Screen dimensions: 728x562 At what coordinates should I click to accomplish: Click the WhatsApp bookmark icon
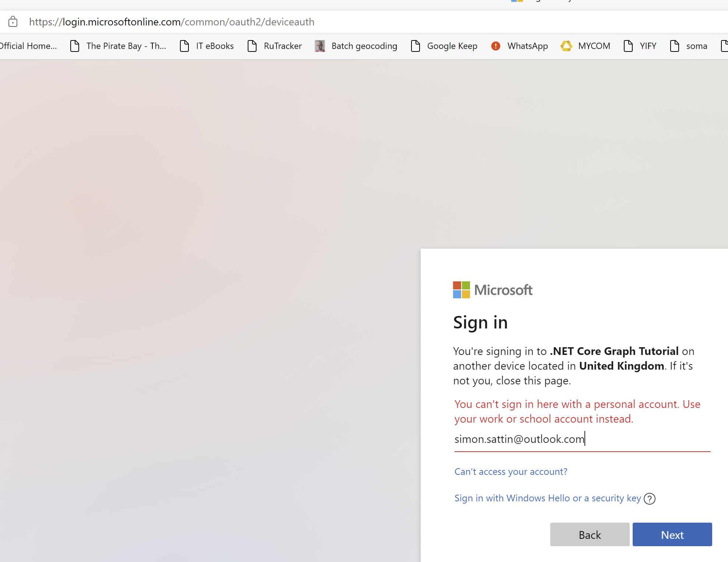[x=496, y=46]
